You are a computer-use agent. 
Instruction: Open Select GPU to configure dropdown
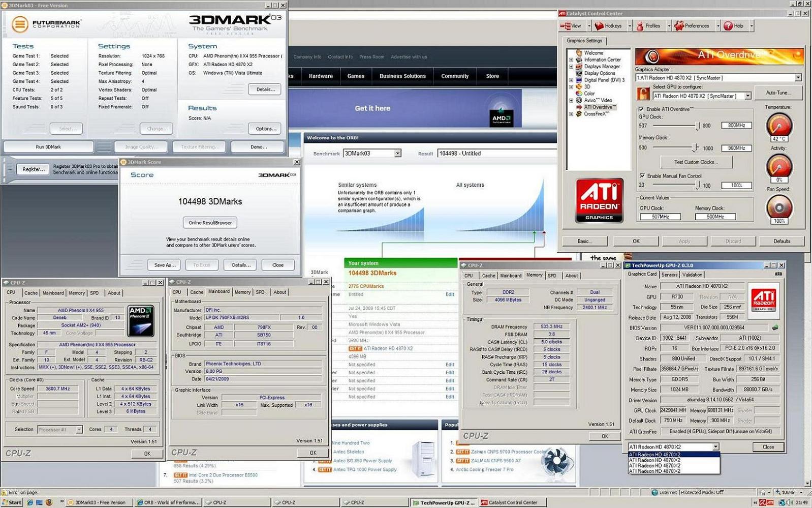click(x=747, y=96)
